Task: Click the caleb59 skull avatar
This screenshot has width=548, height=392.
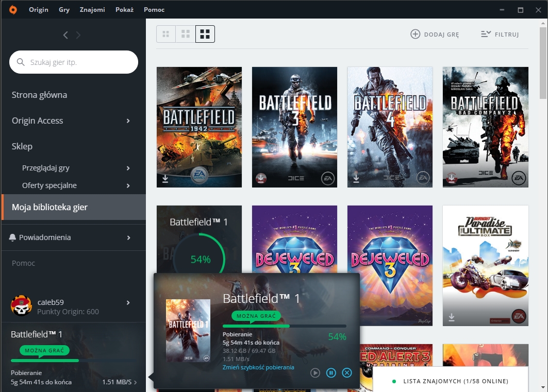Action: 21,306
